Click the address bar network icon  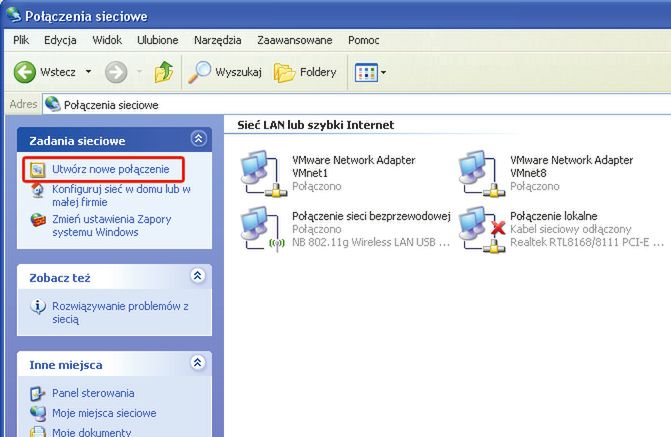point(53,104)
